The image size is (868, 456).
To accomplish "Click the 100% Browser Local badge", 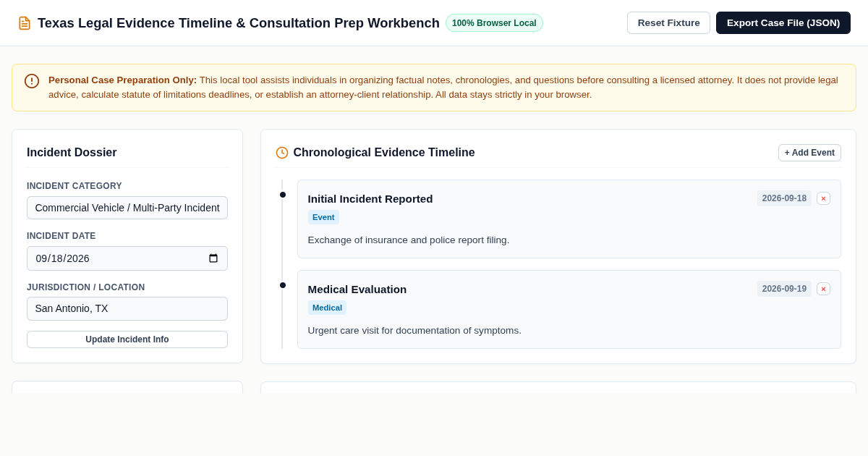I will 494,23.
